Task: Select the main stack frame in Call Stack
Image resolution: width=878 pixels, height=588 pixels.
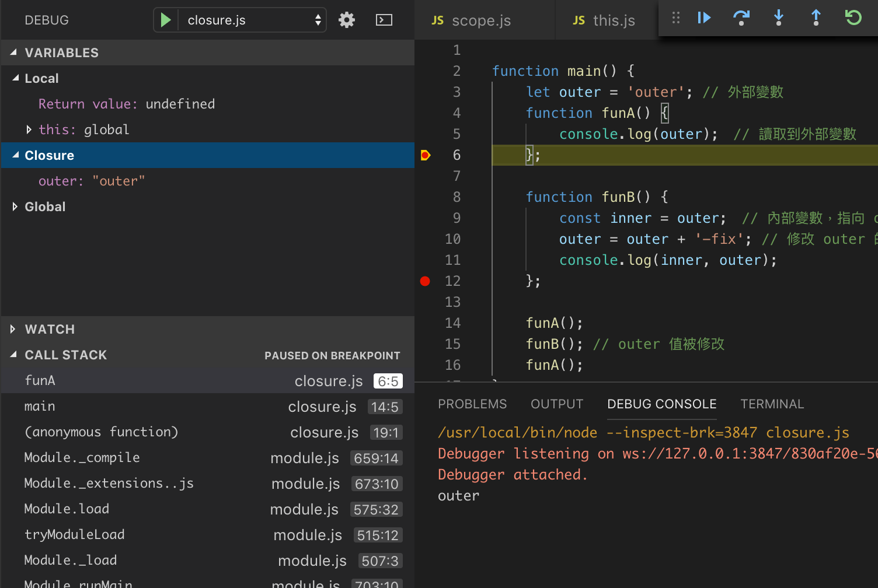Action: click(x=40, y=407)
